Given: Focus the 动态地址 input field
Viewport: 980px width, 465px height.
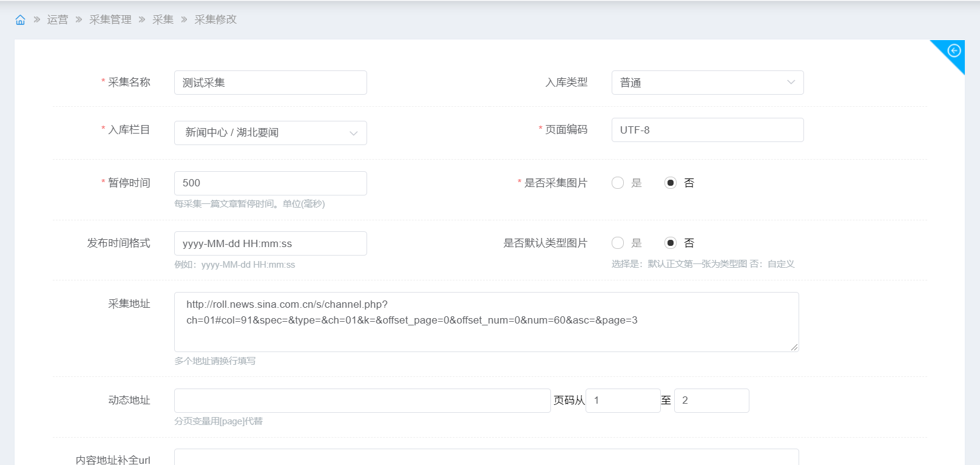Looking at the screenshot, I should (x=362, y=401).
